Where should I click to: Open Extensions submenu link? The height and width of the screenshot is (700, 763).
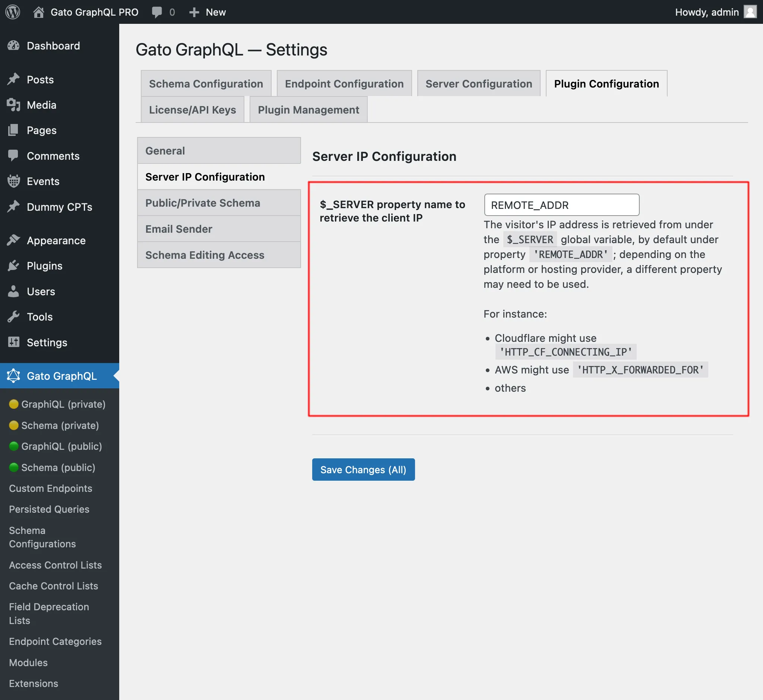pyautogui.click(x=34, y=683)
